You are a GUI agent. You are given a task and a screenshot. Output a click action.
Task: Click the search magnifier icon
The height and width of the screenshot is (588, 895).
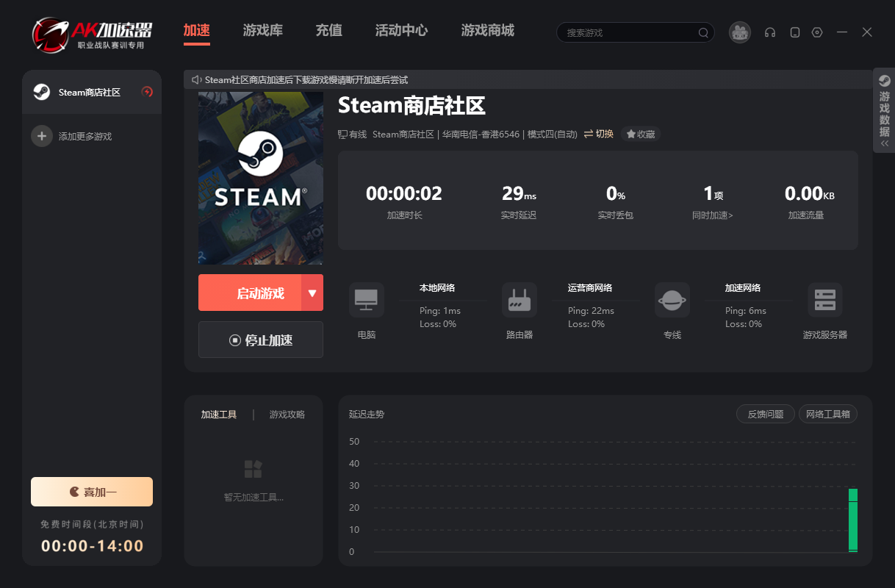click(703, 32)
